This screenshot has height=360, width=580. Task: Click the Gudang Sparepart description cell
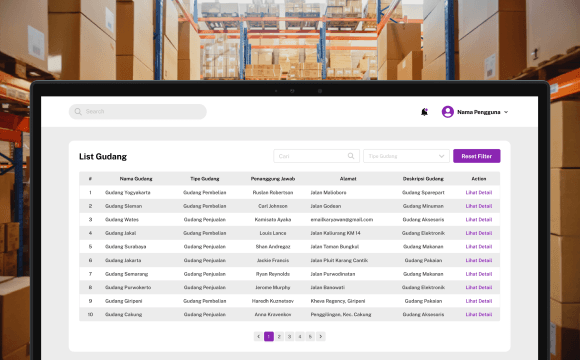(423, 192)
